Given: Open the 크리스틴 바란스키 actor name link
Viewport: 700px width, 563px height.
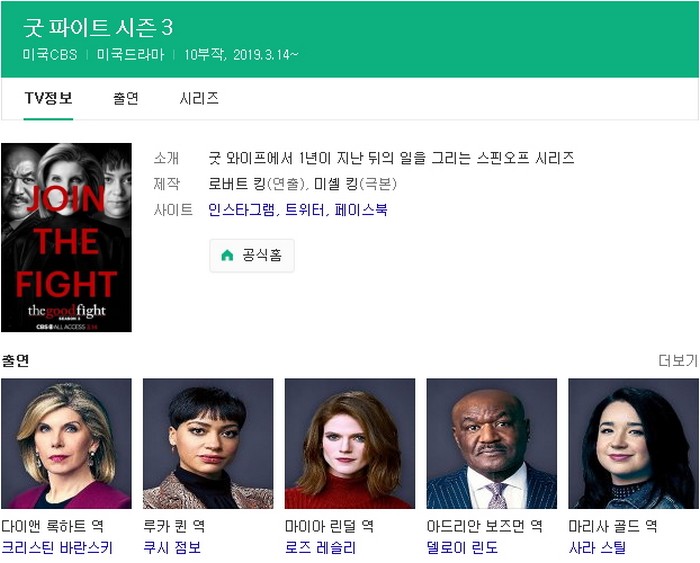Looking at the screenshot, I should tap(57, 547).
